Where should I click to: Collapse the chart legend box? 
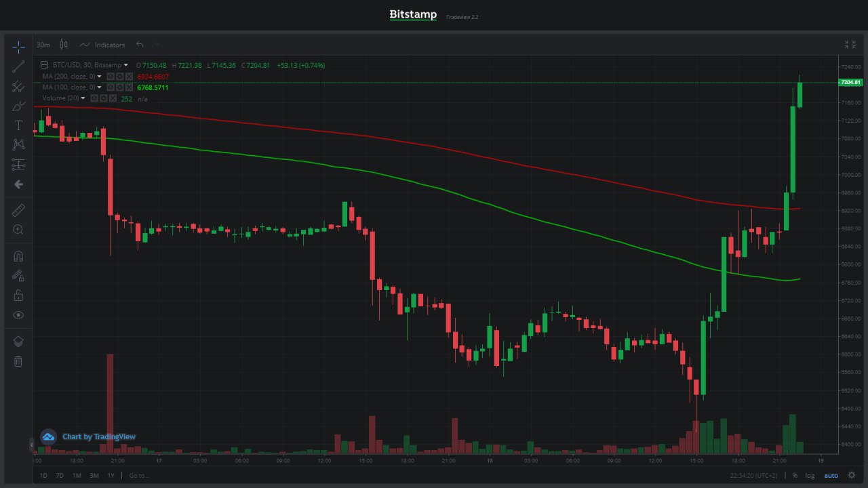44,65
